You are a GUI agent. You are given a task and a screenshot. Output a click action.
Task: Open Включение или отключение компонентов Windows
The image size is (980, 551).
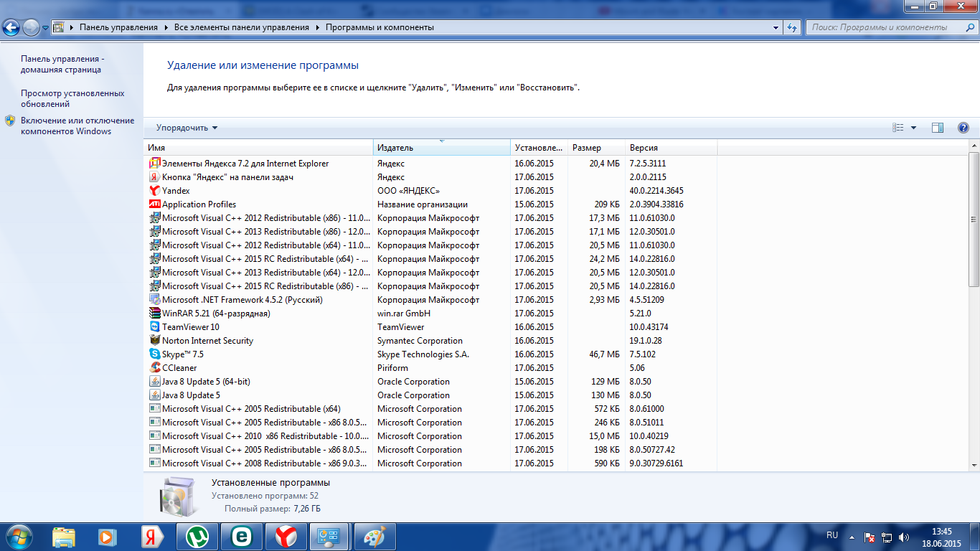click(x=77, y=126)
